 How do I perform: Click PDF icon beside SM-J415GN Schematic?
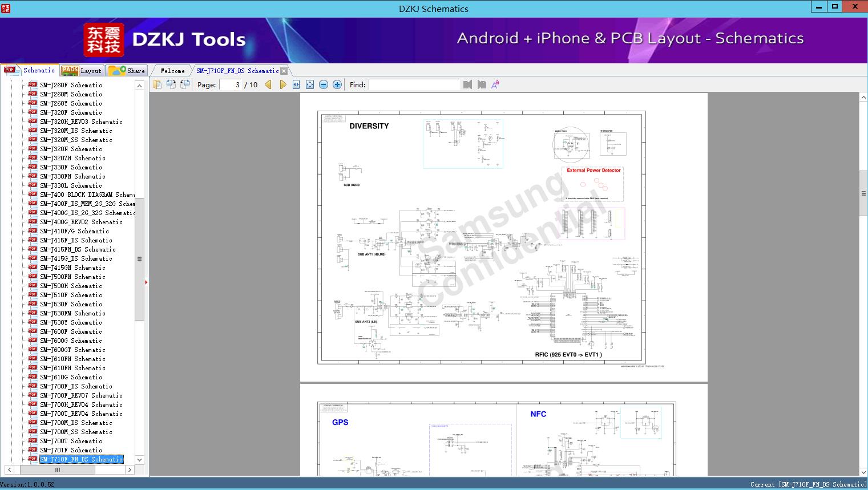tap(33, 267)
